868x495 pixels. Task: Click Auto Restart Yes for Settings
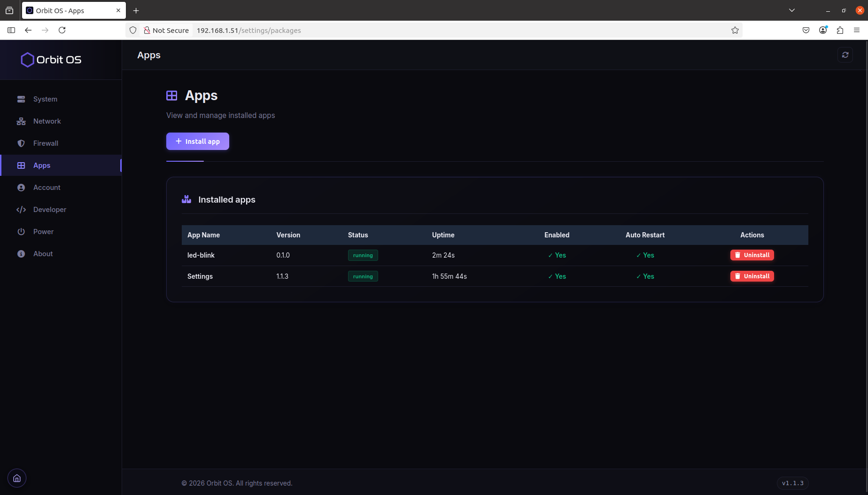pos(645,276)
